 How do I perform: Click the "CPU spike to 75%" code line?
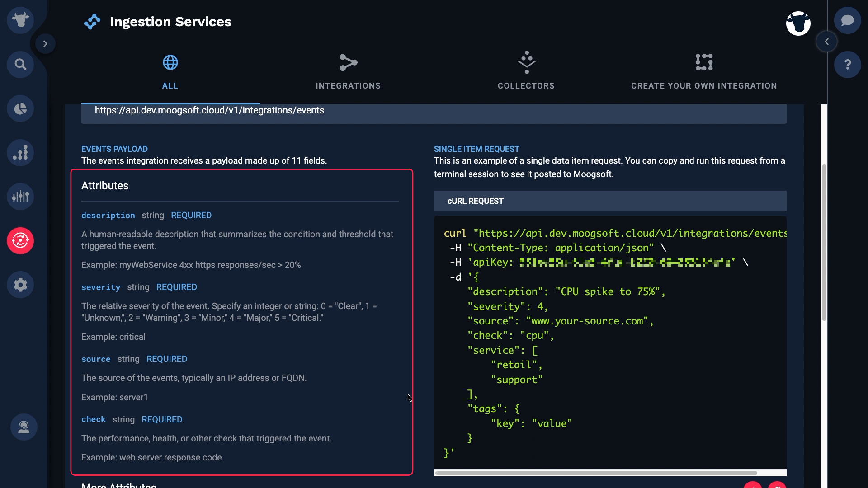pos(566,292)
